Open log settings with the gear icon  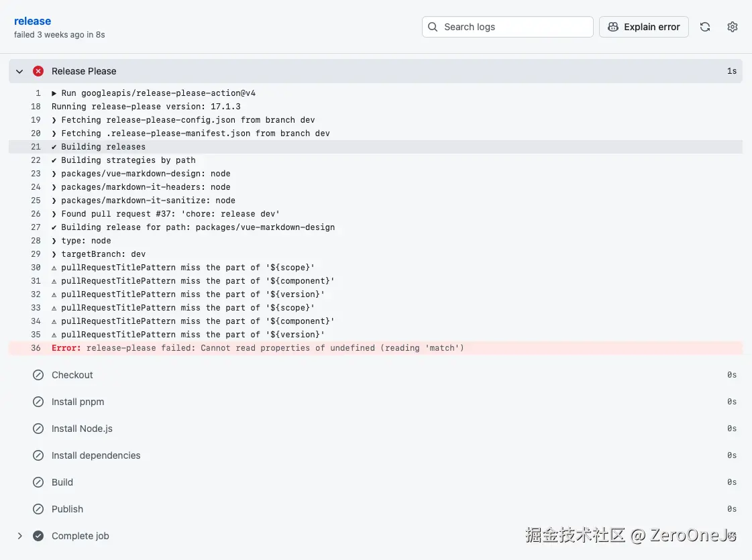pyautogui.click(x=733, y=27)
